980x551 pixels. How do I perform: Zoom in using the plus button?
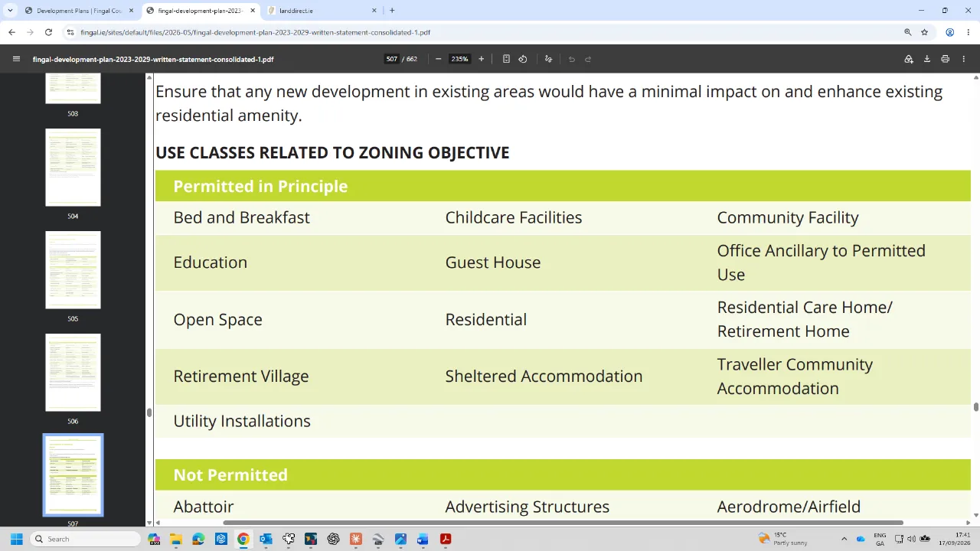(x=481, y=59)
